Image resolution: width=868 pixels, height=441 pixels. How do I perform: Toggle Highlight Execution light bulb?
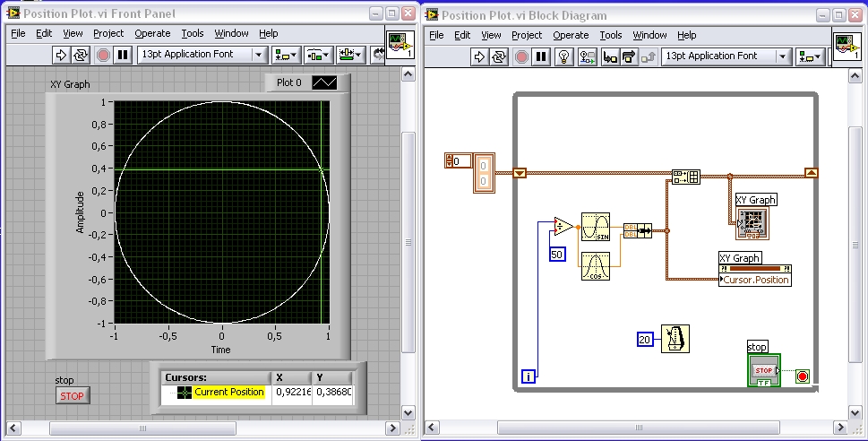pos(563,56)
